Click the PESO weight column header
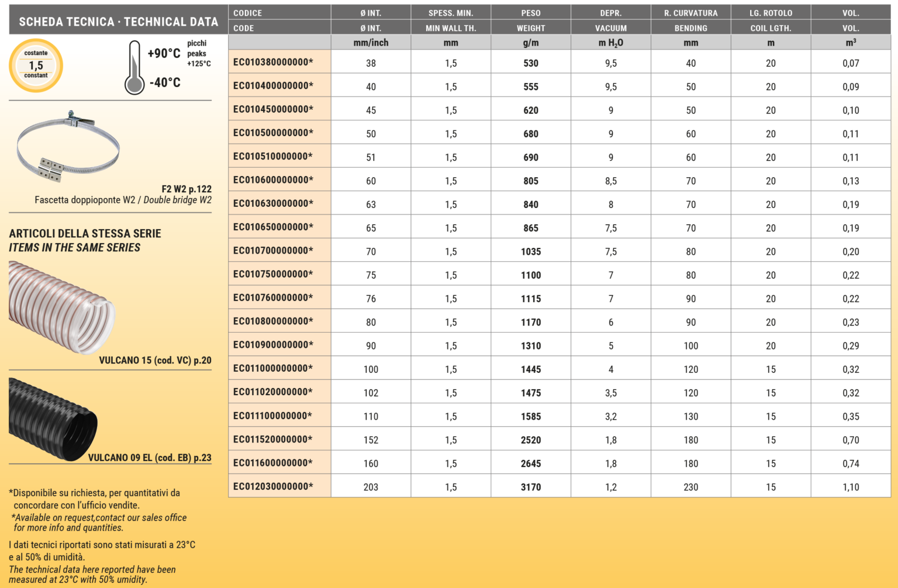The width and height of the screenshot is (898, 588). 531,13
